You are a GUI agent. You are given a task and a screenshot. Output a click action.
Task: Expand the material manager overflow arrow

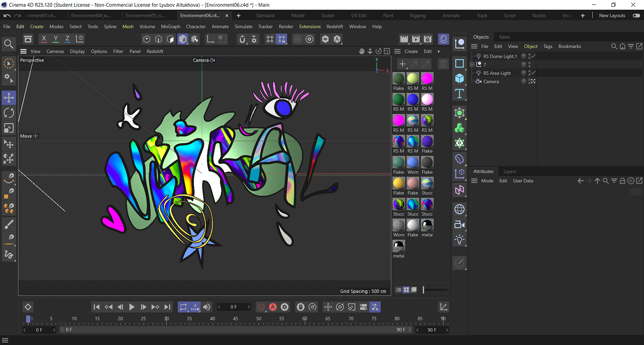(x=439, y=52)
